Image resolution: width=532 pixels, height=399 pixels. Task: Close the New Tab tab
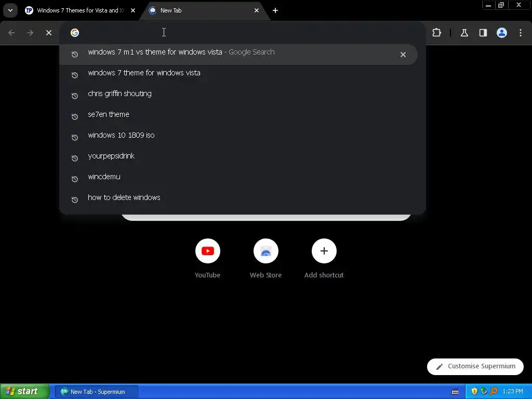pyautogui.click(x=257, y=10)
